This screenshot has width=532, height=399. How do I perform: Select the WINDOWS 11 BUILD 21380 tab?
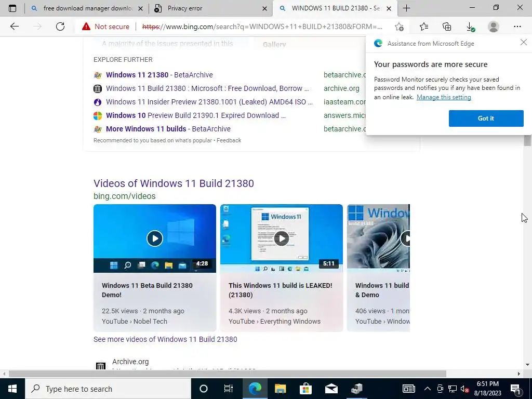point(335,8)
